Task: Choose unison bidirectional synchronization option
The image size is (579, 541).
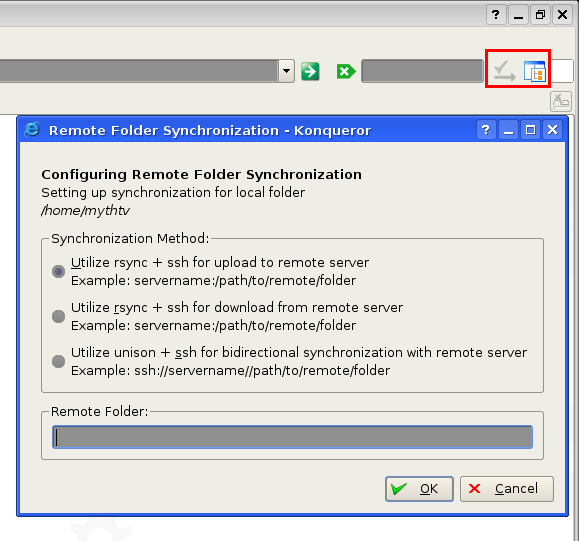Action: (x=58, y=361)
